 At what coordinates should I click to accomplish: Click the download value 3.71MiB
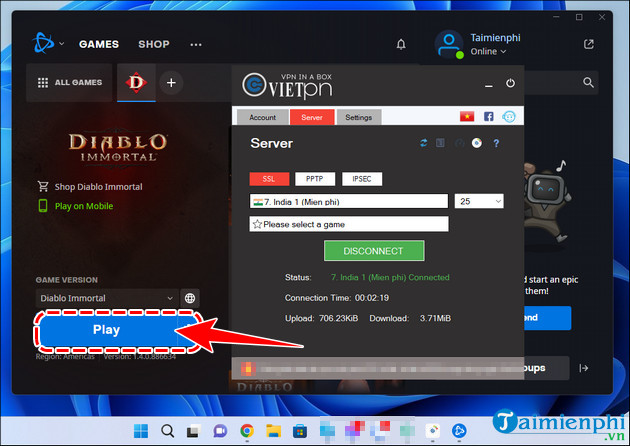point(436,319)
